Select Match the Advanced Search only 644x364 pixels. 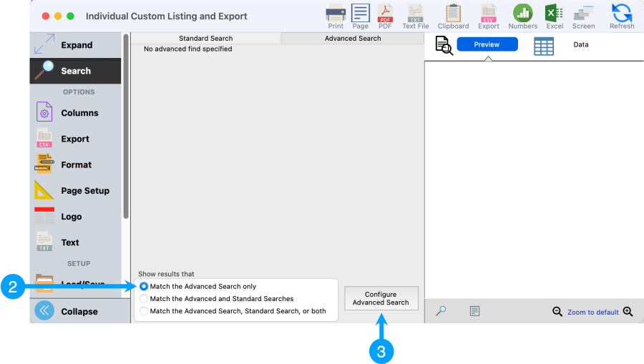145,286
